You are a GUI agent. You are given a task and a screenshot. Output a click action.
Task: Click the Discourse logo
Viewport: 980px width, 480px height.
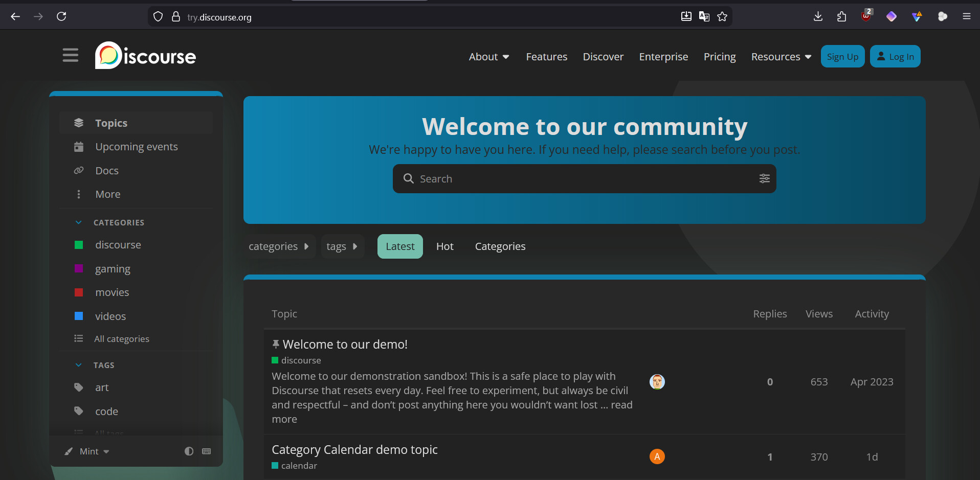coord(145,56)
